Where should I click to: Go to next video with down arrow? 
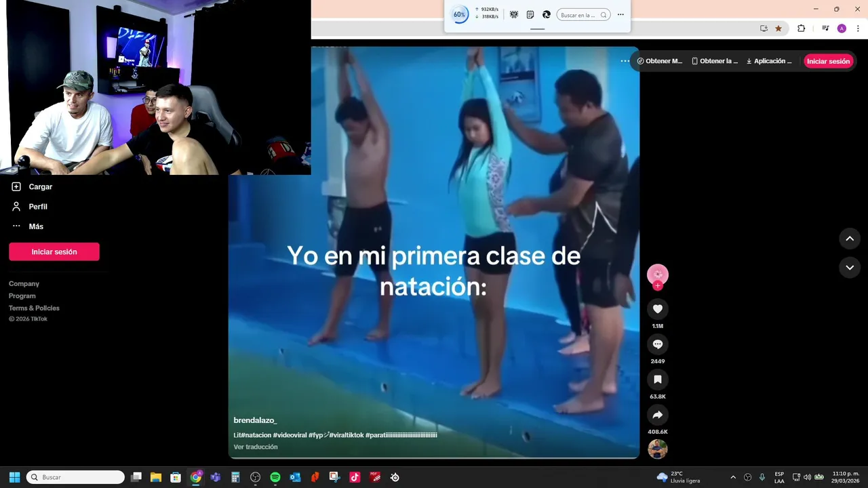point(850,268)
